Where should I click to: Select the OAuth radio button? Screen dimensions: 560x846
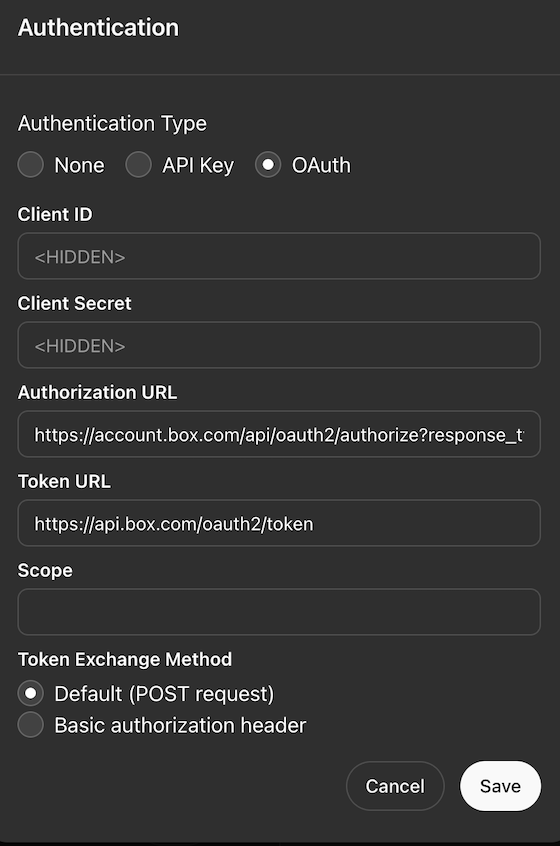[268, 165]
